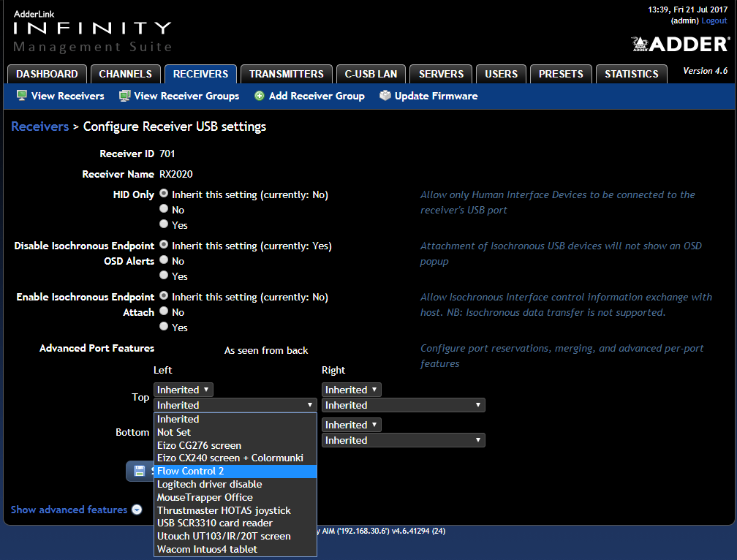
Task: Click the floppy disk save icon
Action: coord(140,471)
